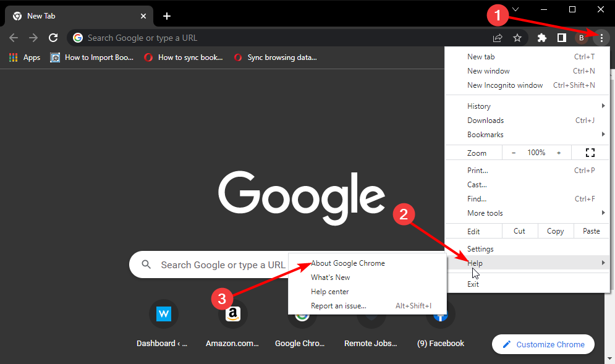Toggle fullscreen mode icon in Zoom row
615x364 pixels.
pos(590,153)
